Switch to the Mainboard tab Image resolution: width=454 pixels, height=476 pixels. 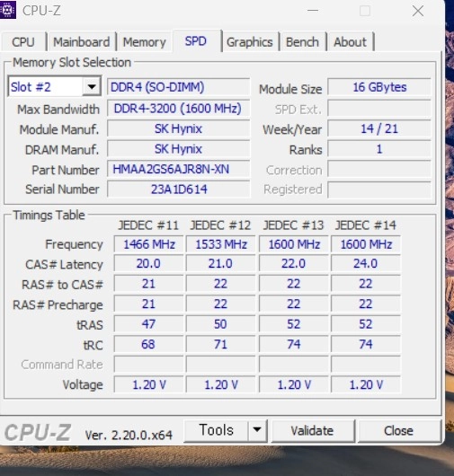(82, 41)
